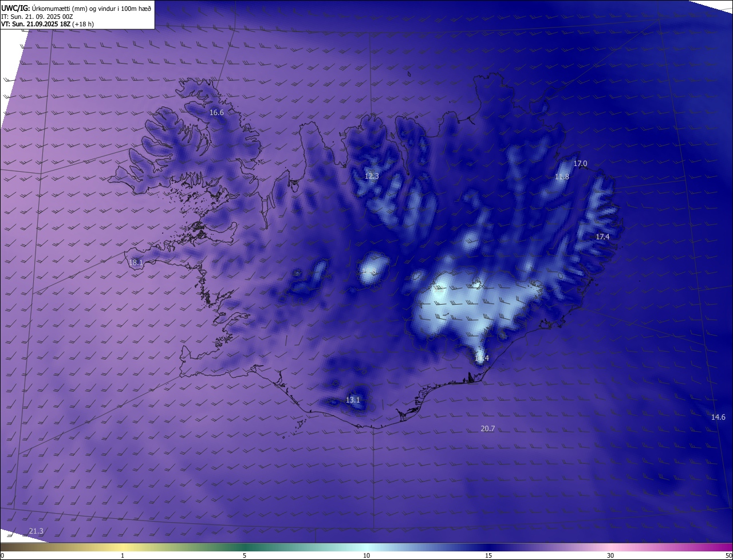Screen dimensions: 733x560
Task: Click the 11.8 value in northeast Iceland
Action: (x=562, y=177)
